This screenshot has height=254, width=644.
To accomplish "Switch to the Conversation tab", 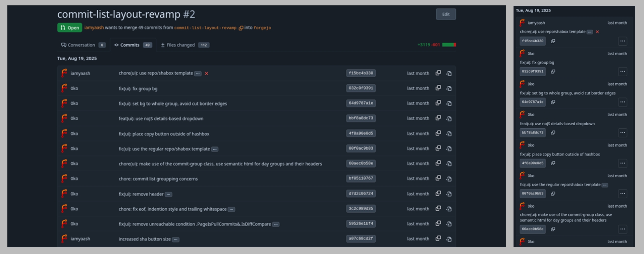I will pos(83,45).
